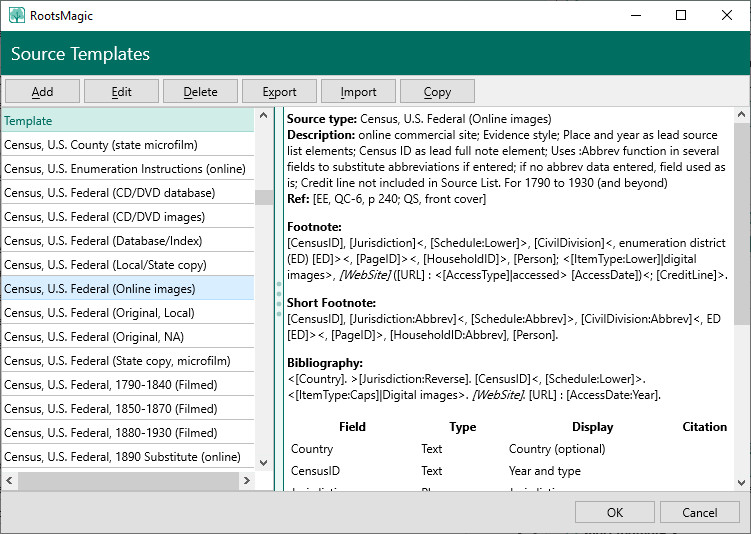Click the Edit template button
751x534 pixels.
coord(121,92)
